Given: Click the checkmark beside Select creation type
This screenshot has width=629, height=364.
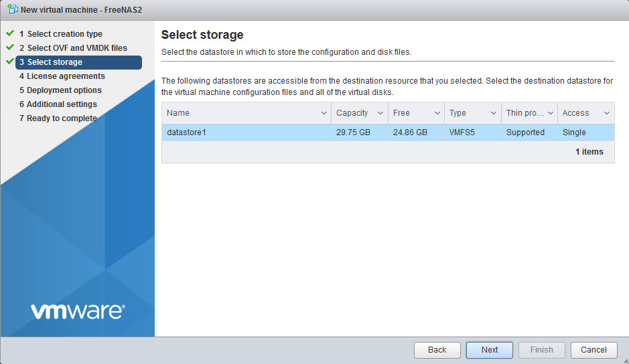Looking at the screenshot, I should [x=10, y=33].
